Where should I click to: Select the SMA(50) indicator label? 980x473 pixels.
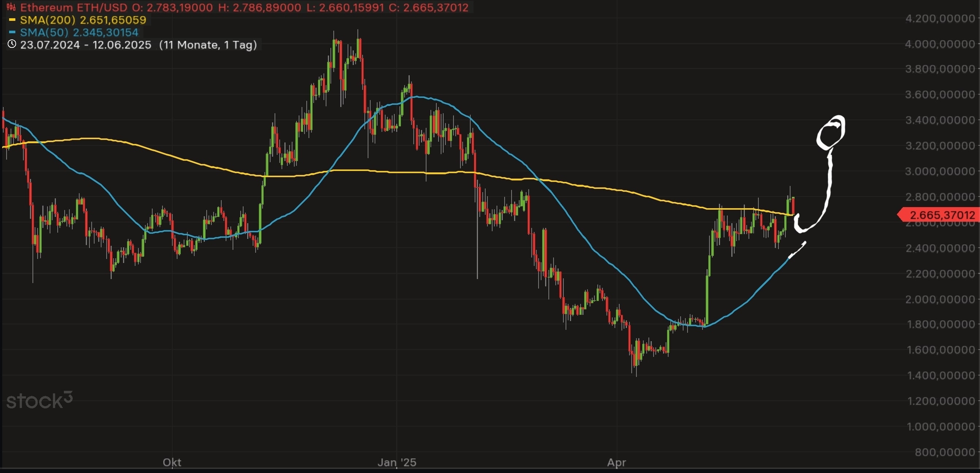(x=44, y=33)
